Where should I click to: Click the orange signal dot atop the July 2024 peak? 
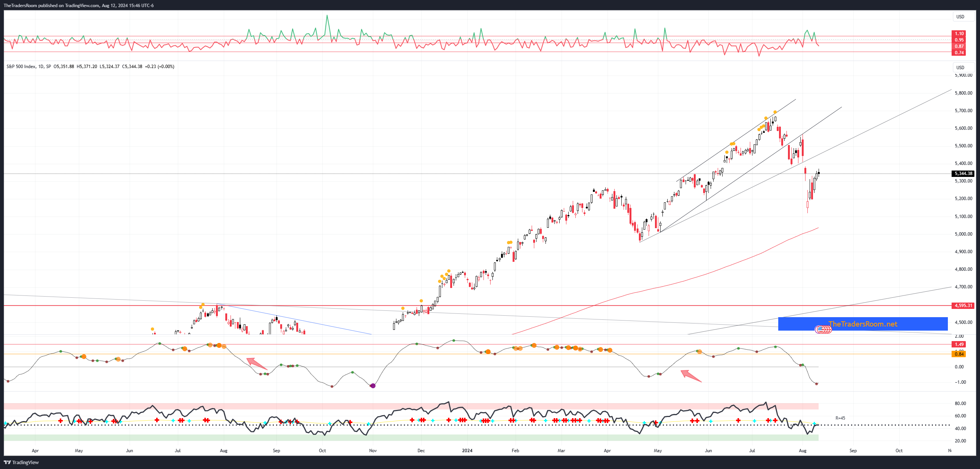pos(775,112)
